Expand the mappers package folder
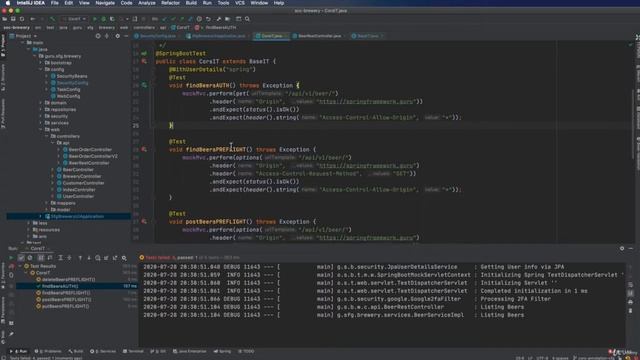Viewport: 640px width, 360px height. pos(47,203)
